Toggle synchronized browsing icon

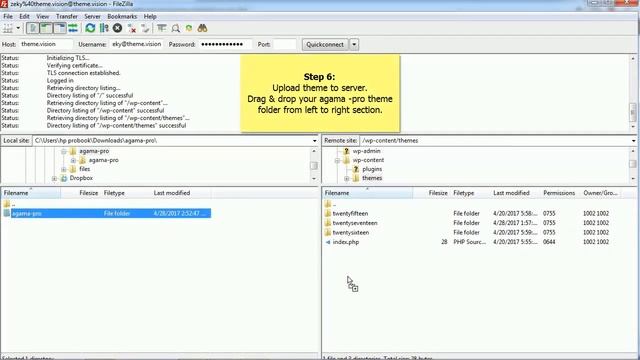[x=189, y=28]
